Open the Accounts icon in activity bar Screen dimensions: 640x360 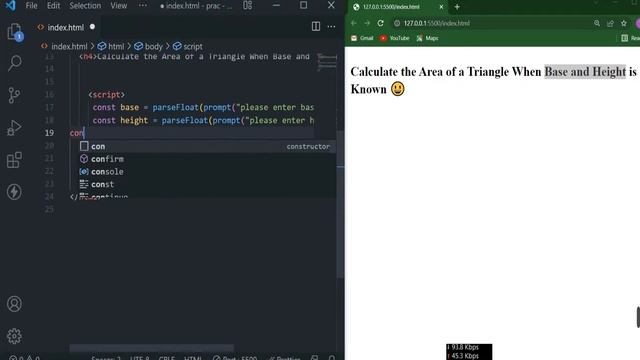14,304
